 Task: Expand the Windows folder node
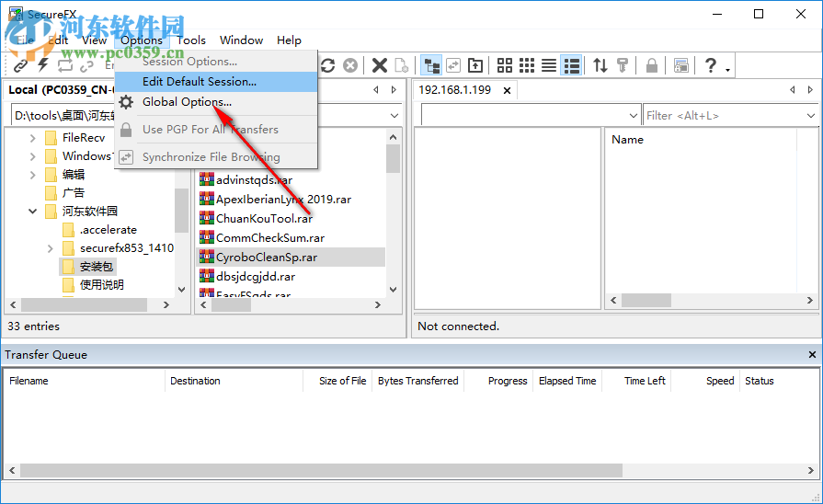pyautogui.click(x=32, y=156)
